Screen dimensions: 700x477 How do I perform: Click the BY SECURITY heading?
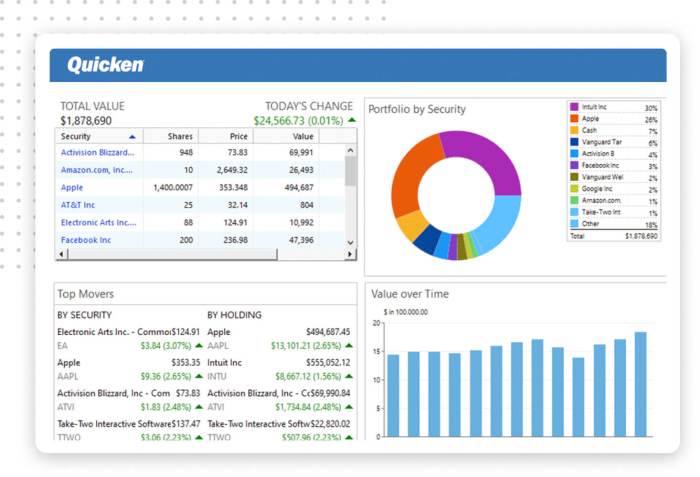coord(84,315)
